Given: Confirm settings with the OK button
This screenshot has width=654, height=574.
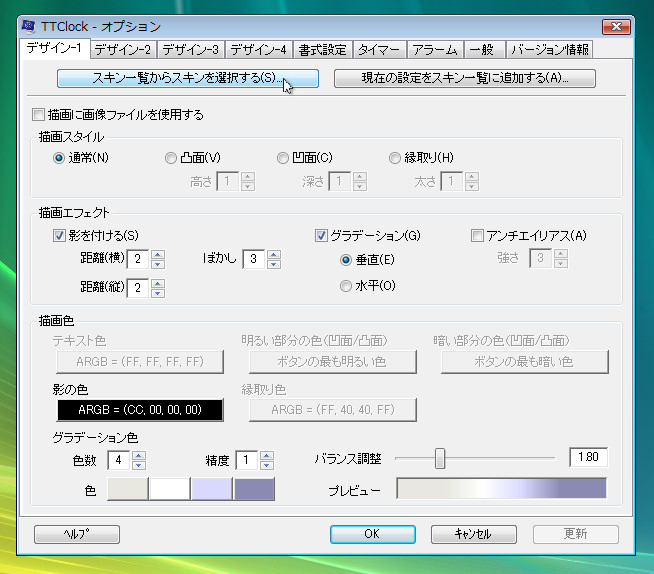Looking at the screenshot, I should (x=372, y=534).
